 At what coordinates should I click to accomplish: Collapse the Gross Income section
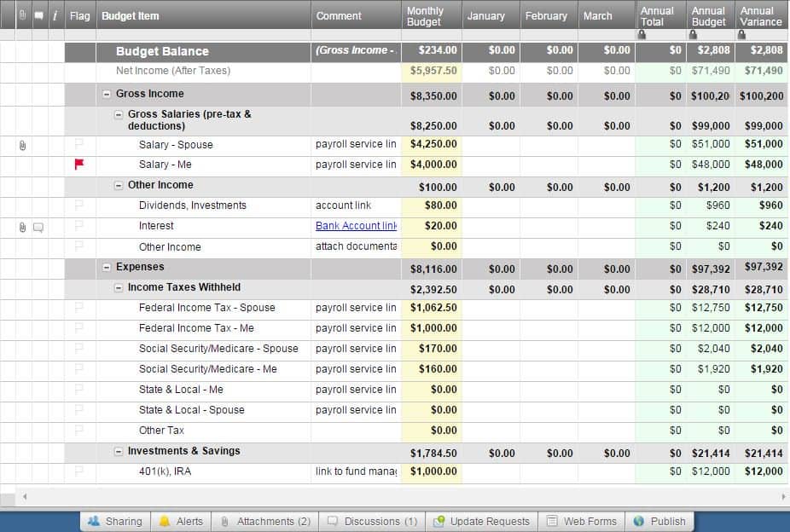point(107,95)
